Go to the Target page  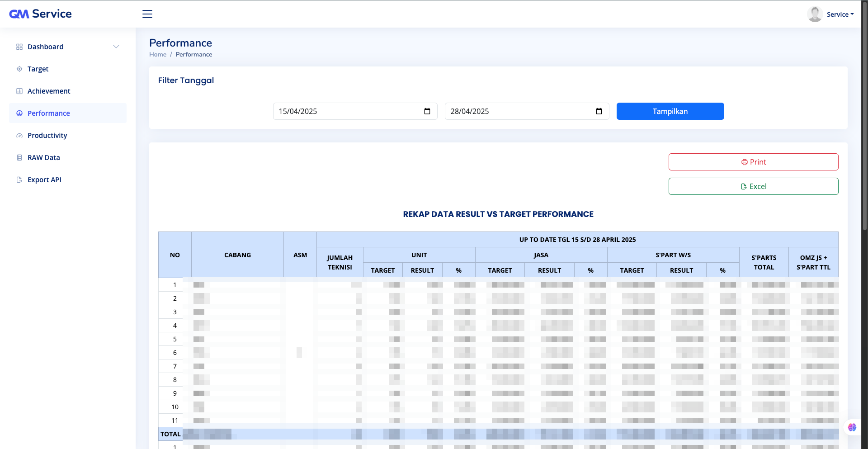point(68,69)
